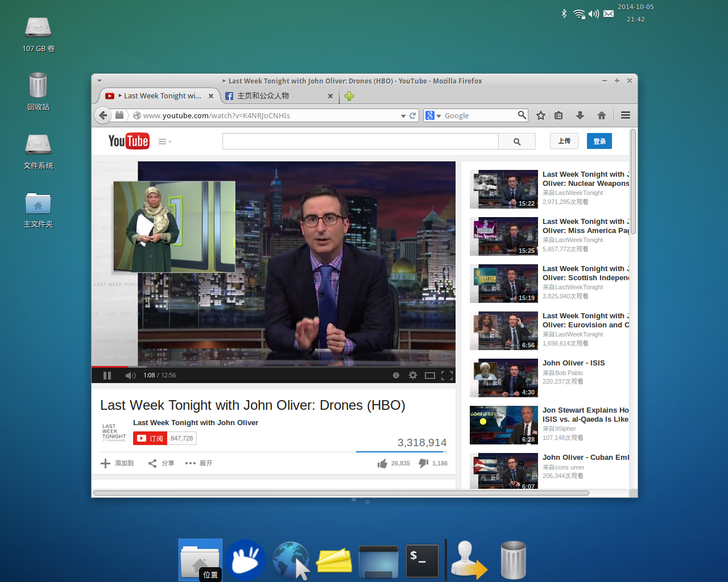Go back with Firefox back arrow

102,115
